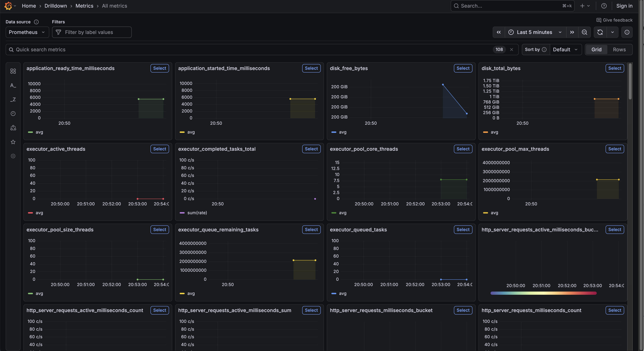Select the suffix filter (_Z) sidebar icon
Image resolution: width=644 pixels, height=351 pixels.
point(13,99)
